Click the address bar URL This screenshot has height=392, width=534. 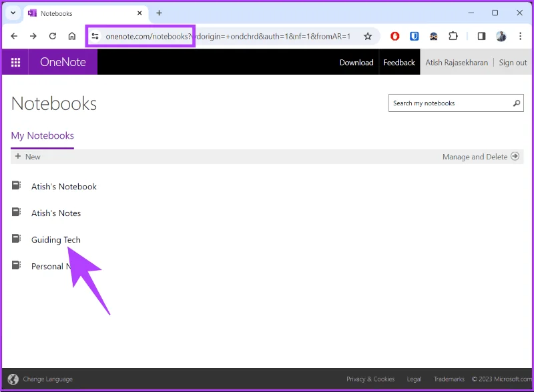tap(228, 37)
